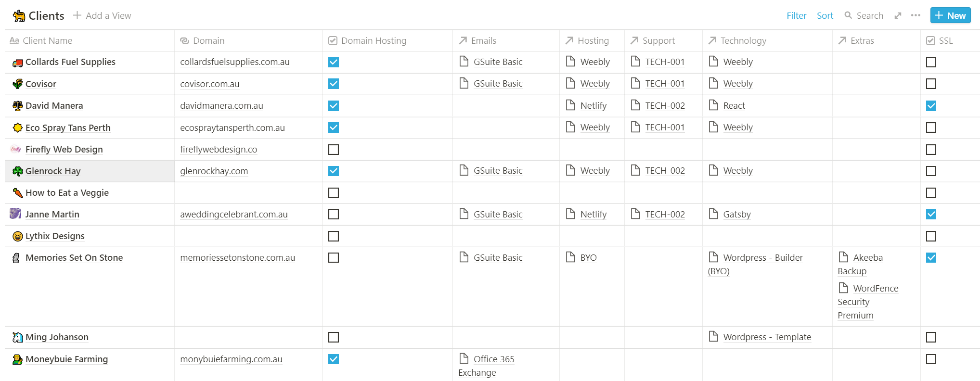Click the page icon beside WordFence Security Premium
This screenshot has height=381, width=980.
(843, 288)
